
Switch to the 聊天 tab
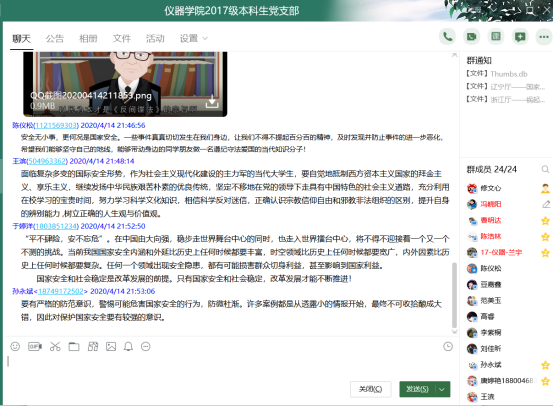pos(22,39)
